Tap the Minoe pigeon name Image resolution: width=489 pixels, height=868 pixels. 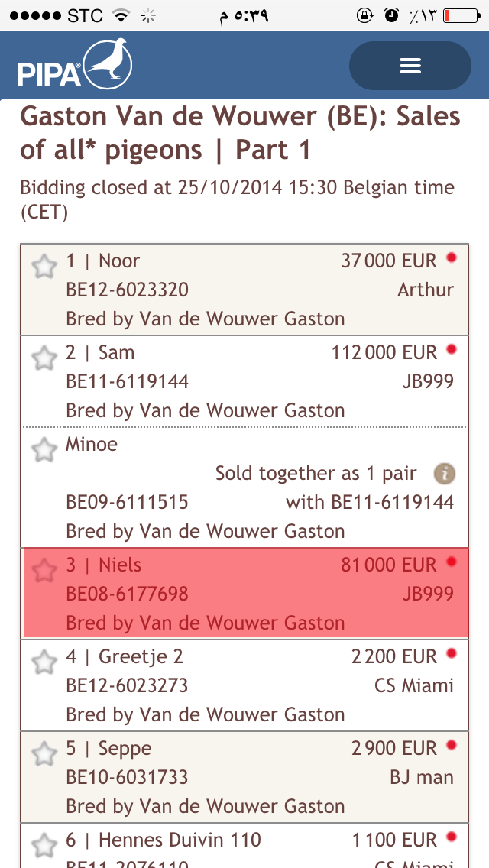[92, 444]
